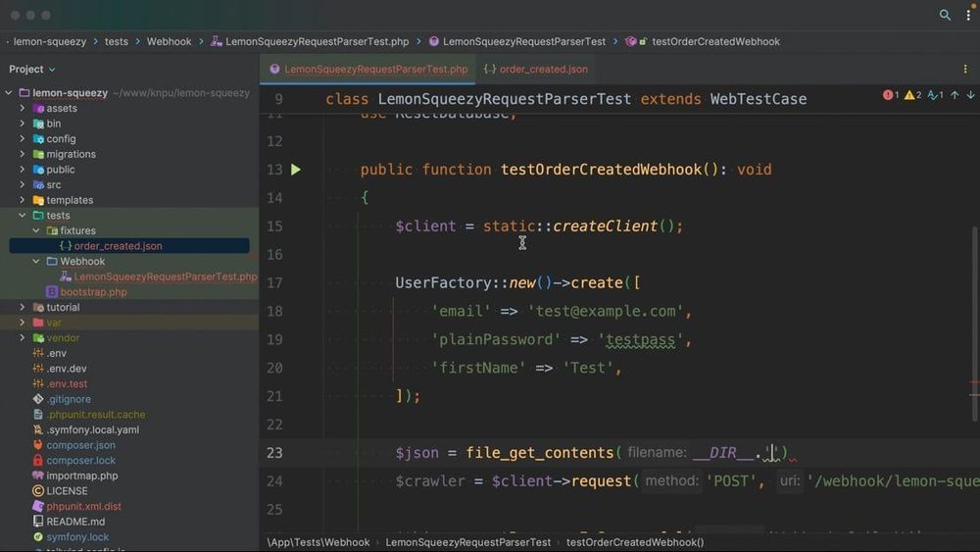Click the README.md file icon
The height and width of the screenshot is (552, 980).
[x=38, y=522]
